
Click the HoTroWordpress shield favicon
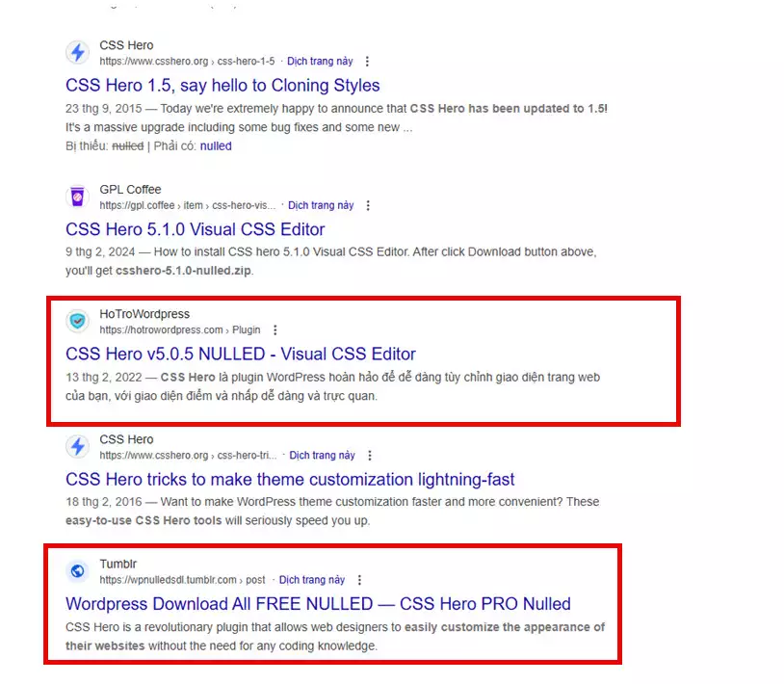[77, 321]
